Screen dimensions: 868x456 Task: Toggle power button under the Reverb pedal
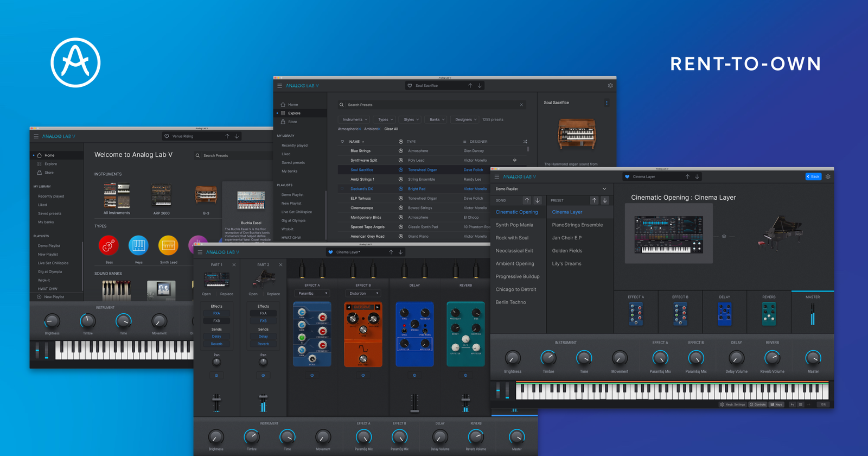[465, 375]
